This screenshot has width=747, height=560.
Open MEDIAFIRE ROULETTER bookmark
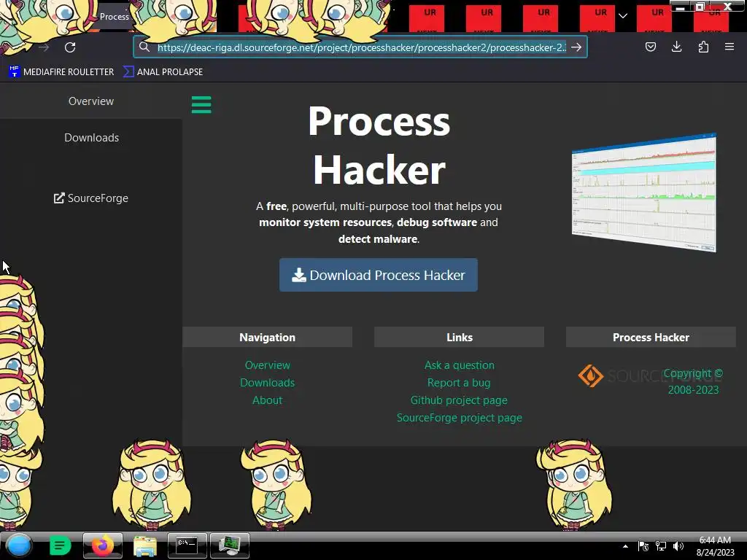click(x=61, y=72)
